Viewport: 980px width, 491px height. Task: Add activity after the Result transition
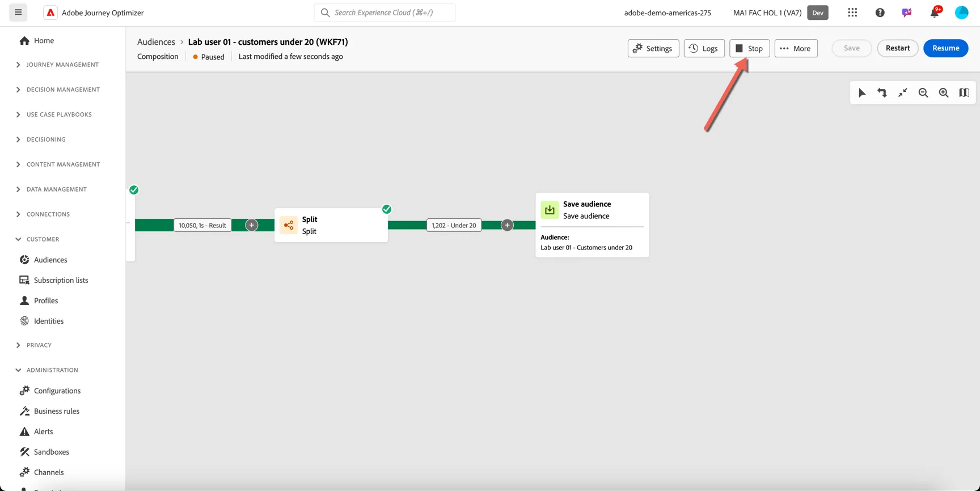252,225
